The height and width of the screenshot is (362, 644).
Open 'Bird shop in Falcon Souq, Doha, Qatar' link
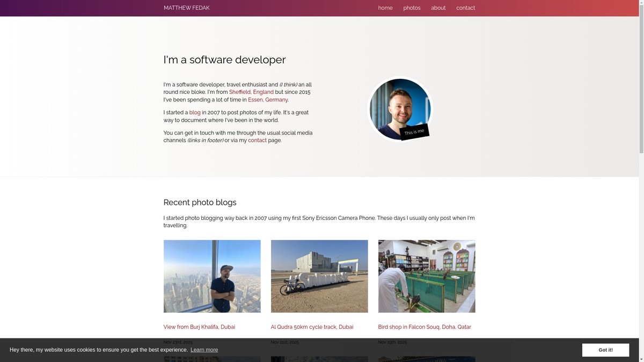point(425,327)
